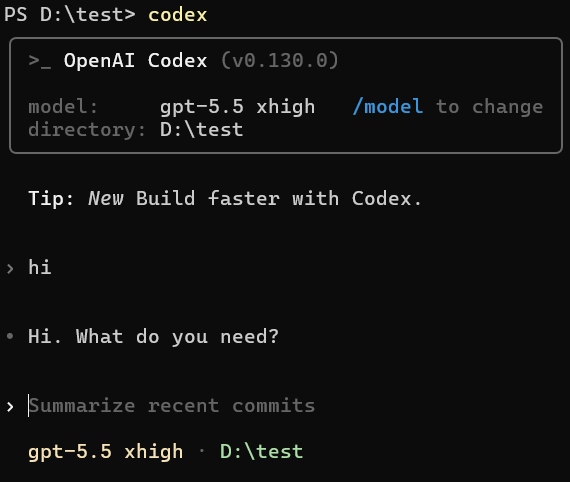Click the input prompt chevron arrow

click(x=10, y=407)
